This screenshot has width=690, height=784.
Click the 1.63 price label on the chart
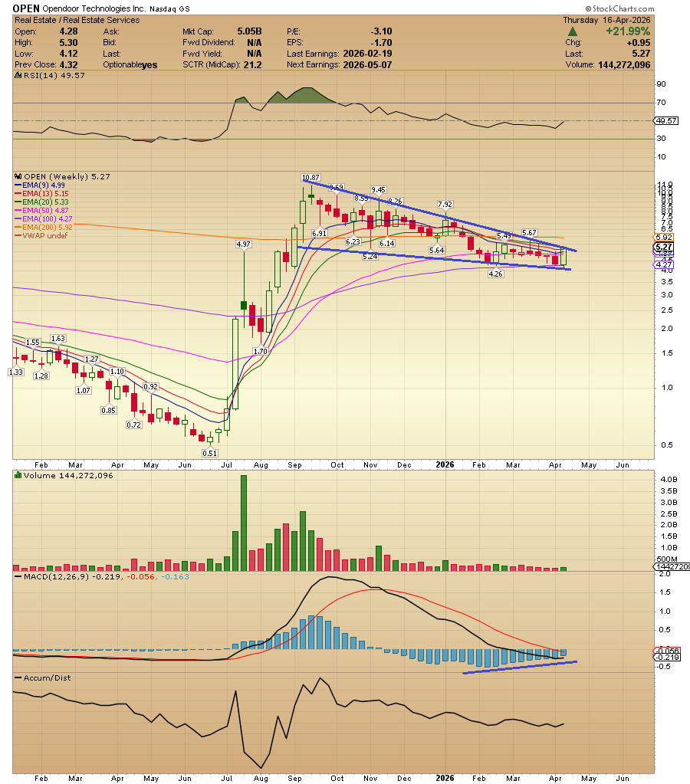coord(58,339)
